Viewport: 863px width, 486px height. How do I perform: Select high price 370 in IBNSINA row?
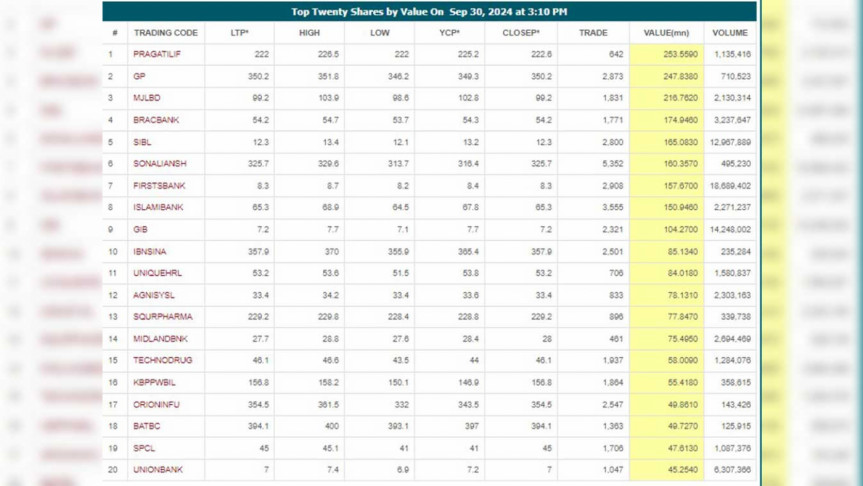pos(331,252)
